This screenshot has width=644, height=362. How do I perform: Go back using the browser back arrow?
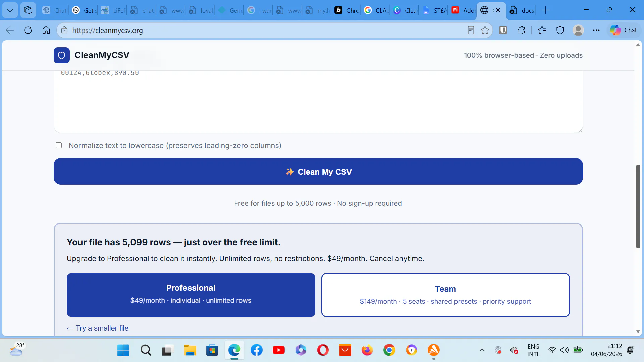click(x=10, y=30)
